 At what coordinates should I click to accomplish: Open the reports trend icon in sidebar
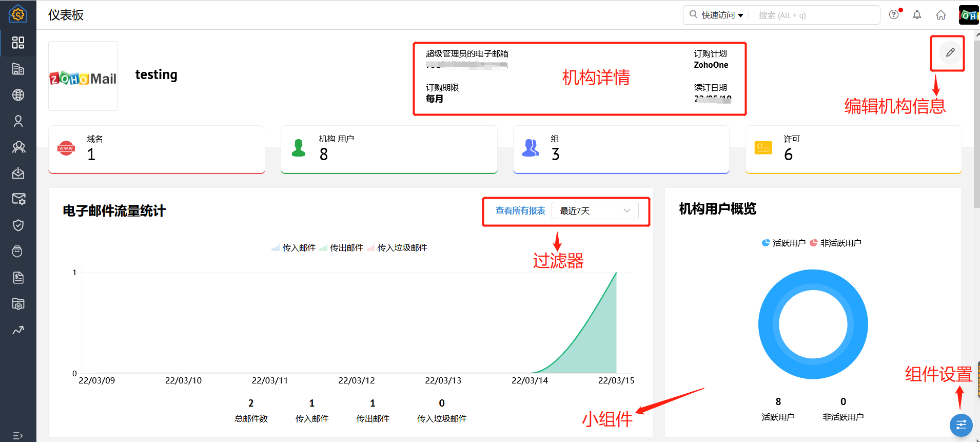(x=18, y=330)
